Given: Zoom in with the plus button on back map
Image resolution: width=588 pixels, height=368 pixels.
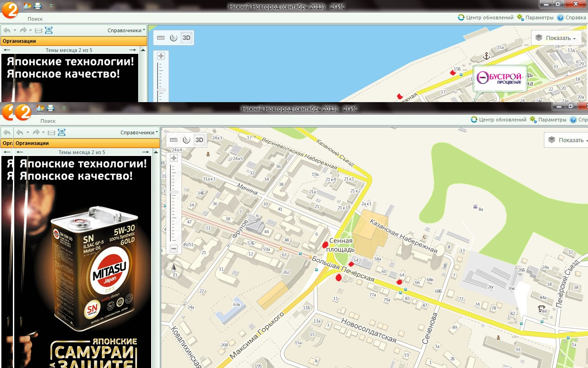Looking at the screenshot, I should tap(161, 56).
